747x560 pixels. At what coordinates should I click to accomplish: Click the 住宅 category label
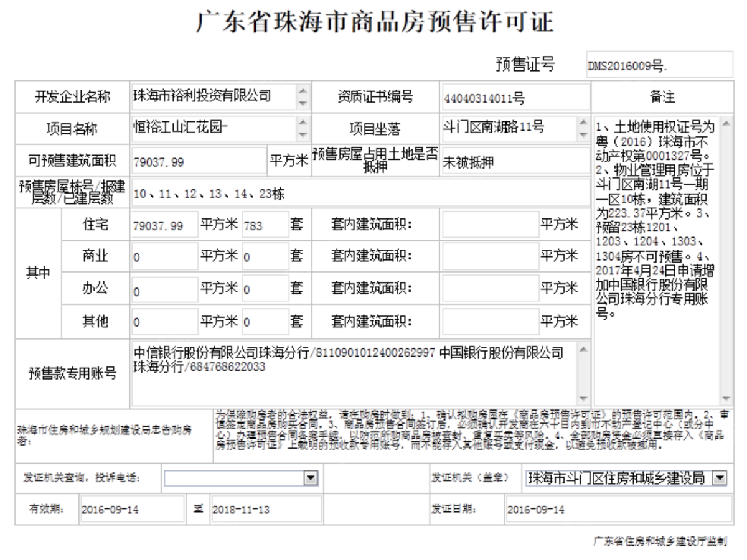95,226
